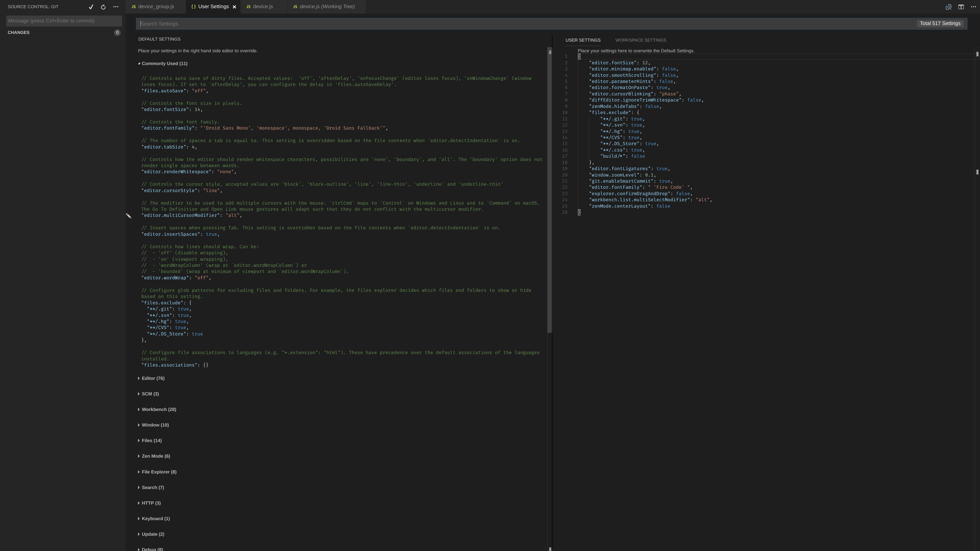Screen dimensions: 980x551
Task: Click the refresh source control icon
Action: tap(103, 7)
